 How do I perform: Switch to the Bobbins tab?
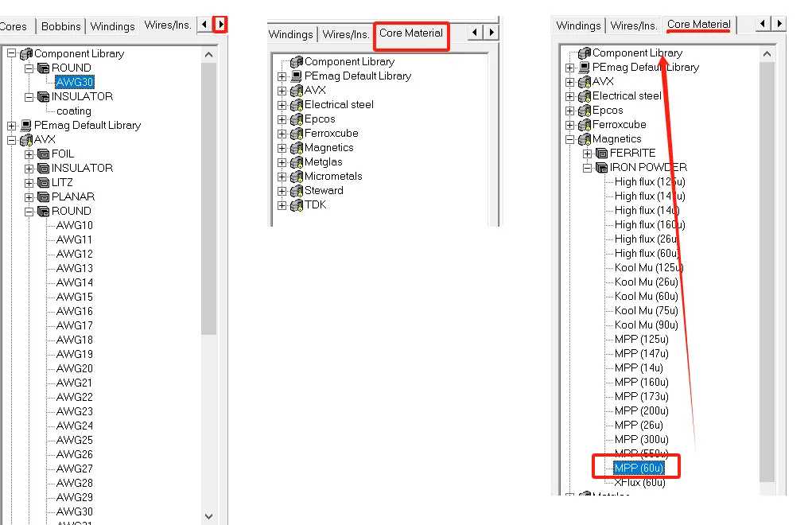click(x=61, y=26)
